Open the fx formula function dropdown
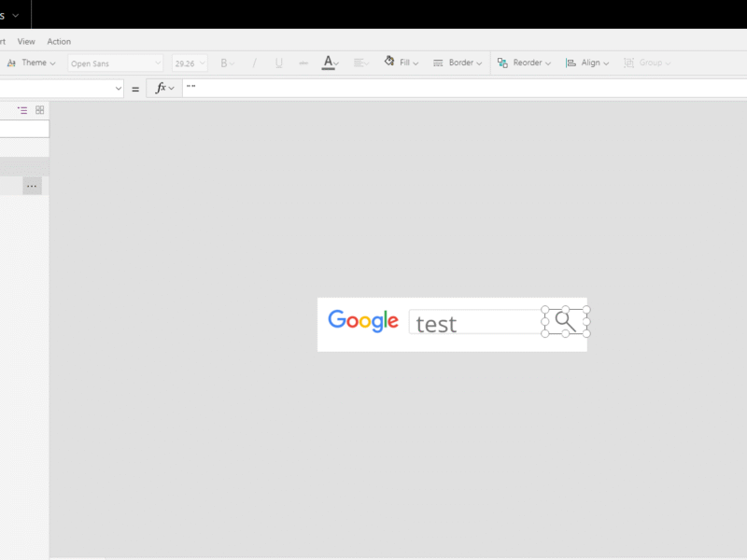The width and height of the screenshot is (747, 560). [x=164, y=88]
